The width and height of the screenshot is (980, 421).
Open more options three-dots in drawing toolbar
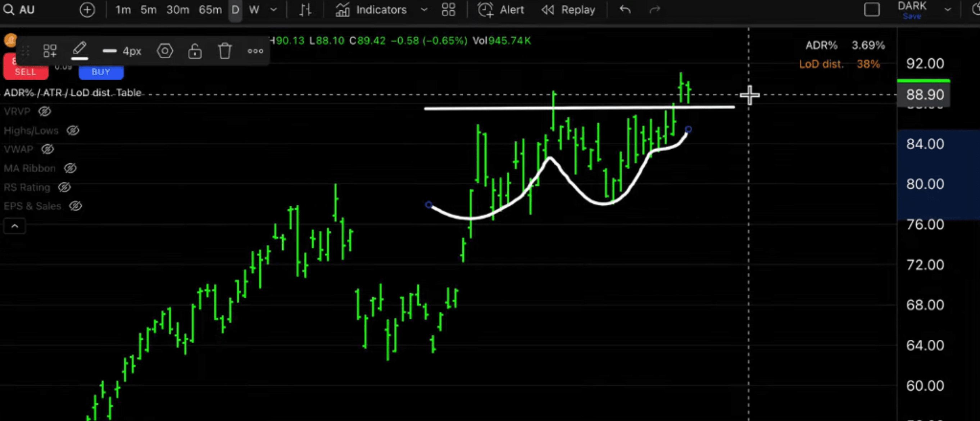pos(255,51)
